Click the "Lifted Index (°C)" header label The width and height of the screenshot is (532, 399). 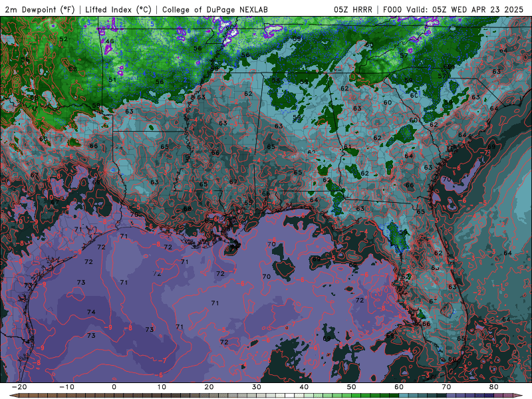click(118, 10)
